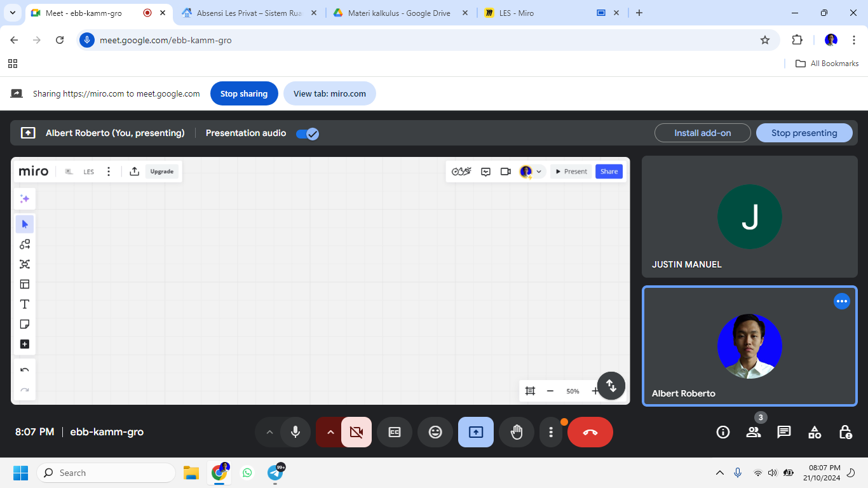Open Miro user avatar dropdown
This screenshot has width=868, height=488.
coord(532,172)
